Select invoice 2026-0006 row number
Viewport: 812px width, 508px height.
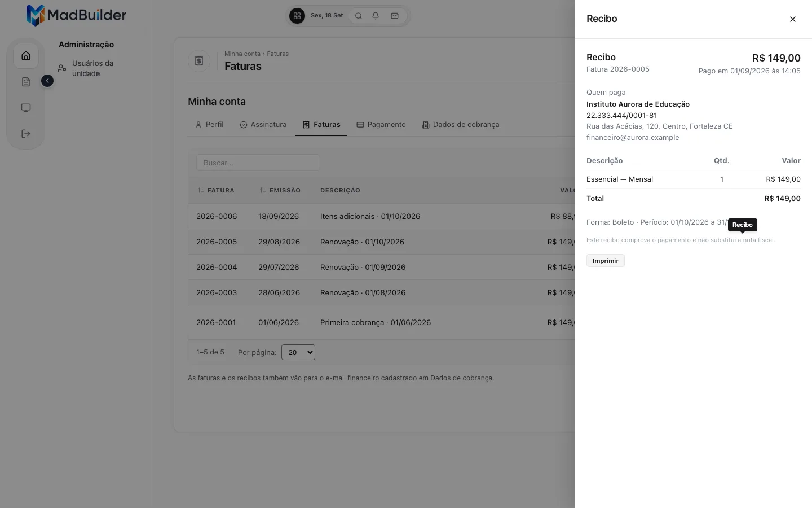click(x=217, y=216)
